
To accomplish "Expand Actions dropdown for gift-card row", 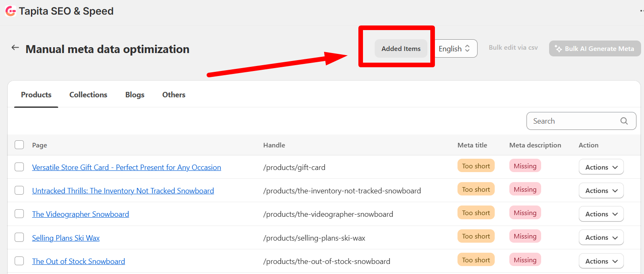I will point(601,167).
